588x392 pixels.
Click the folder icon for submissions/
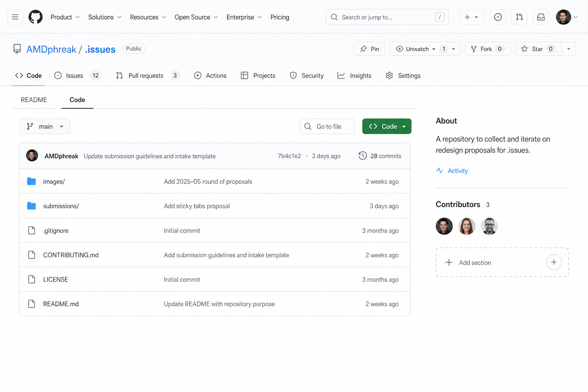31,206
